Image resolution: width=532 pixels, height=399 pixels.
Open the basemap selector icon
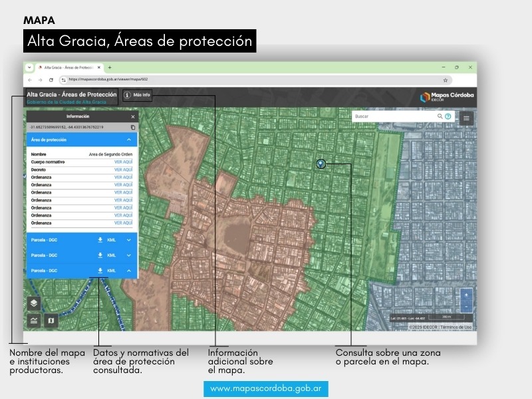51,321
